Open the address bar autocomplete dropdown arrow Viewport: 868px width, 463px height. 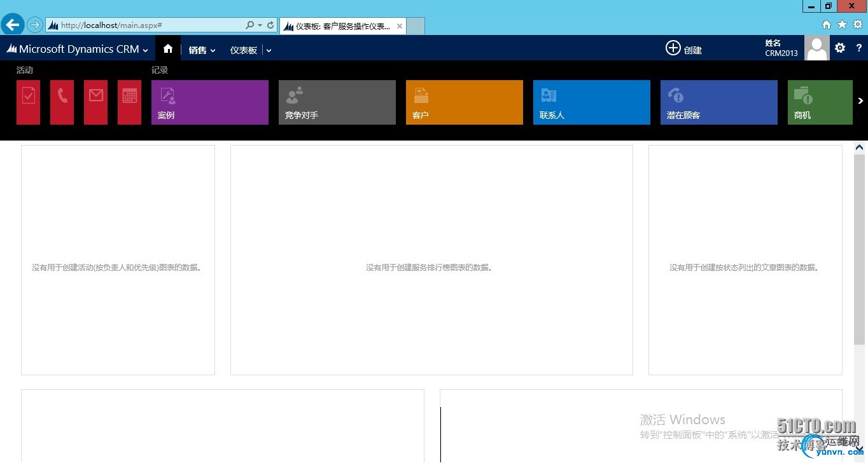point(260,25)
